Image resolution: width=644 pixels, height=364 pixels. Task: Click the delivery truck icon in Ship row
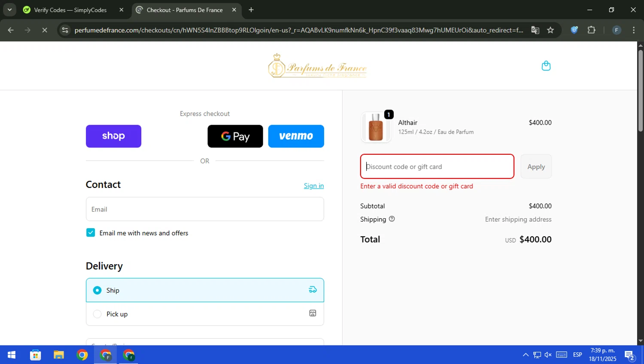point(313,290)
